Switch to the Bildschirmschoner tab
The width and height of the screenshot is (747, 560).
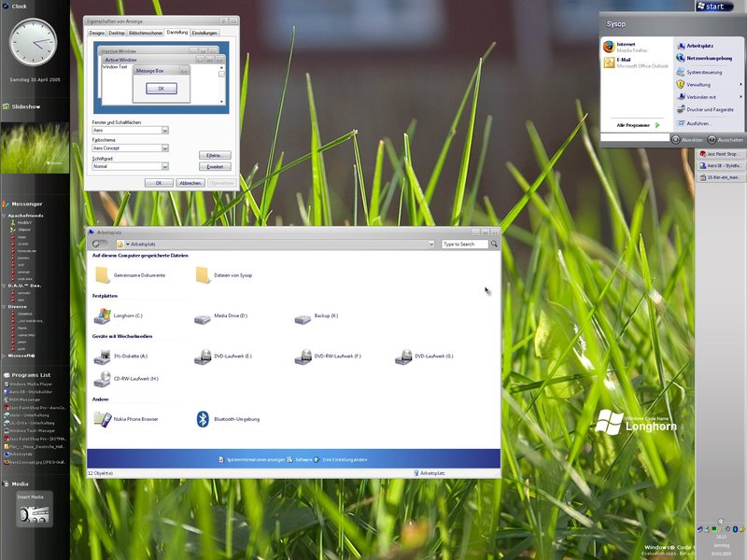pos(147,33)
